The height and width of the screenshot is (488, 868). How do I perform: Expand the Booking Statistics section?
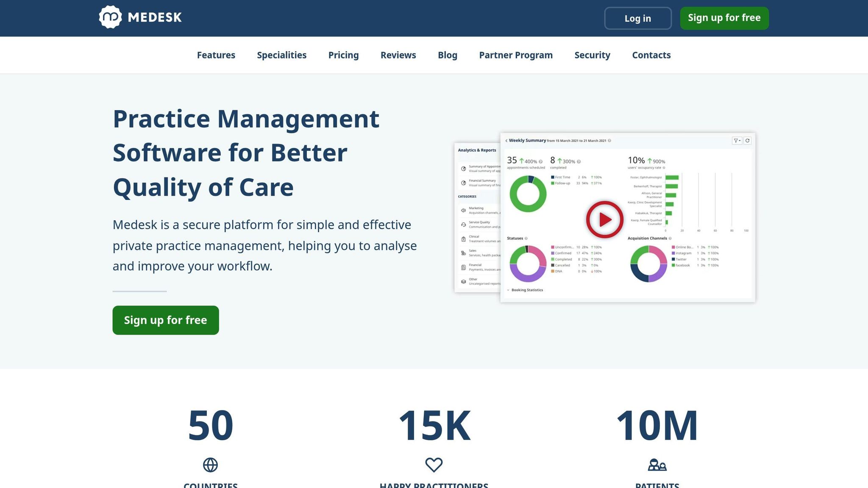point(525,290)
